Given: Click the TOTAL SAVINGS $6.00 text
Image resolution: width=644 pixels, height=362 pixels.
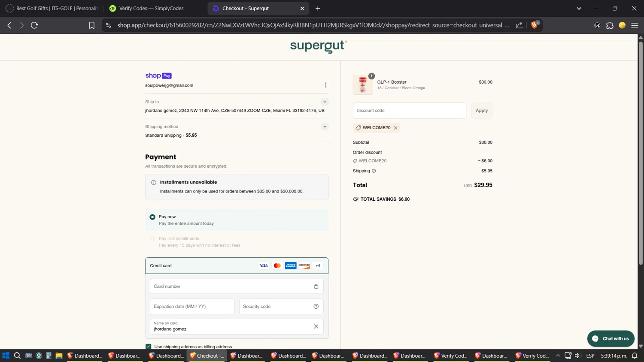Looking at the screenshot, I should pos(385,199).
